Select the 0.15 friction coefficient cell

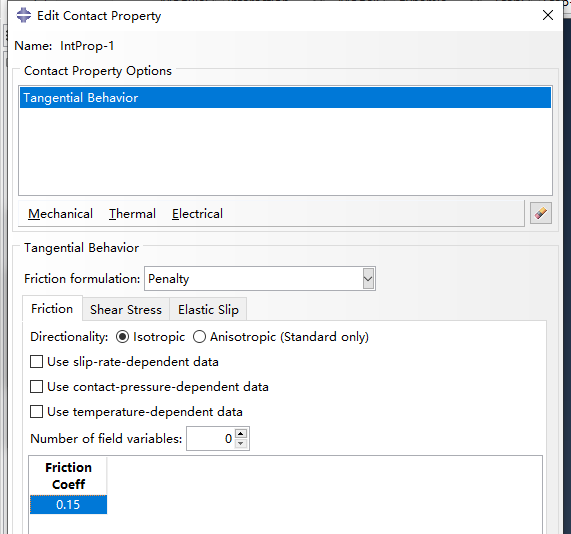tap(68, 504)
